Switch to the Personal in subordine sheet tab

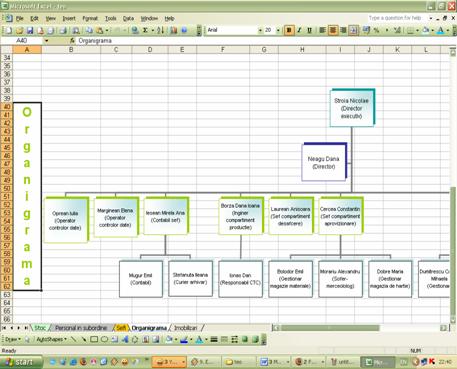click(x=81, y=328)
